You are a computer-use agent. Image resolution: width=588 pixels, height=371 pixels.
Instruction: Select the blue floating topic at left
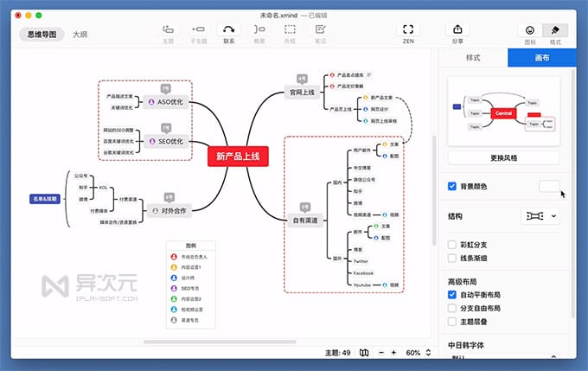click(x=45, y=199)
